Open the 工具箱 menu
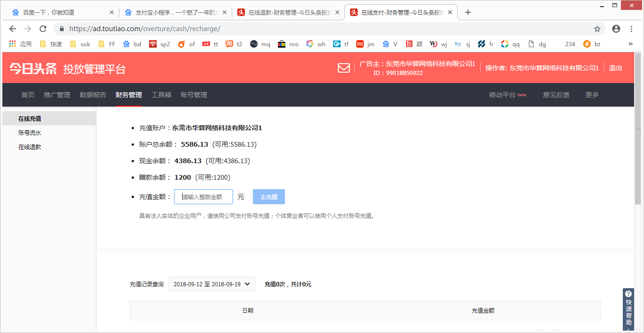 tap(161, 95)
